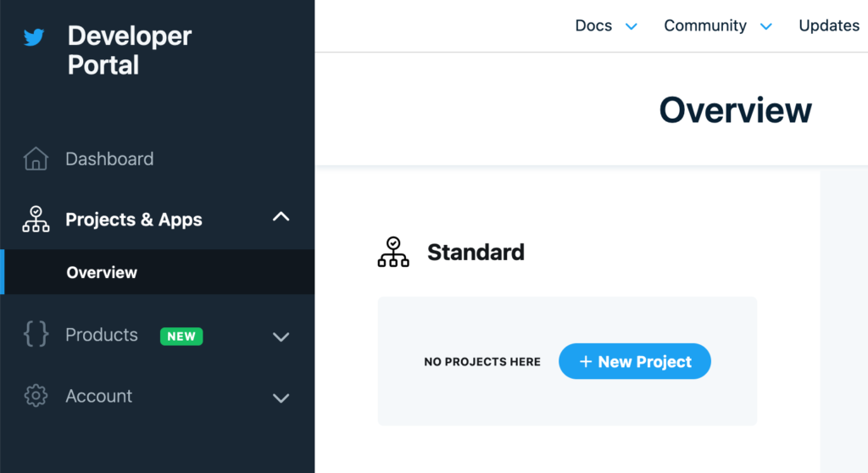Click the Dashboard house icon
The height and width of the screenshot is (473, 868).
36,159
